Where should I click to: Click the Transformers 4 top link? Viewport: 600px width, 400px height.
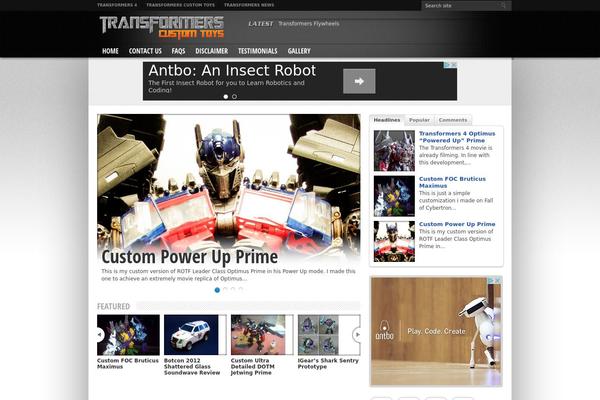[117, 5]
